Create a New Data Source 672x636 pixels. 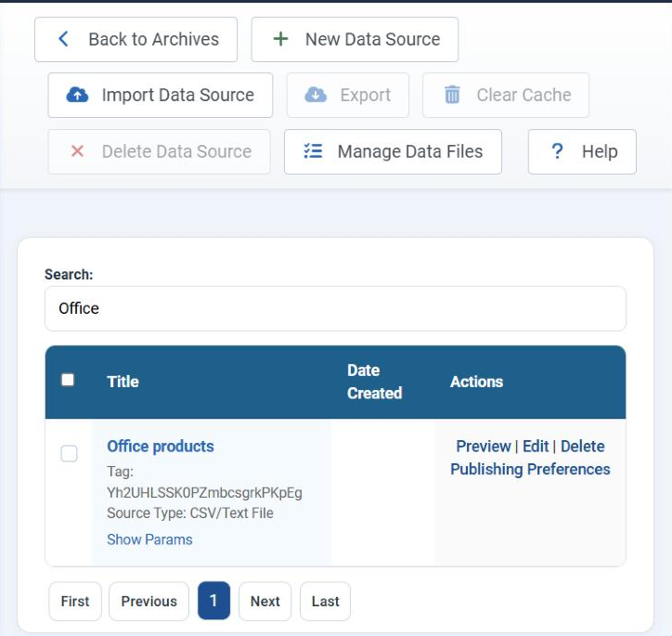[355, 39]
